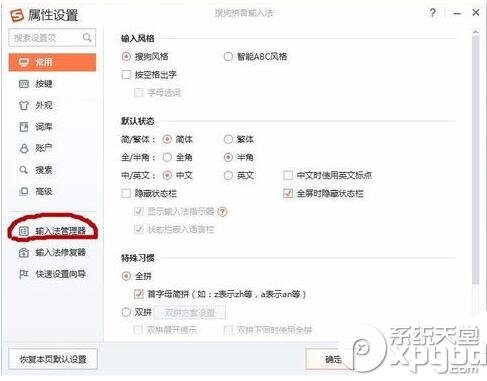Select 半角 radio option

(x=228, y=157)
